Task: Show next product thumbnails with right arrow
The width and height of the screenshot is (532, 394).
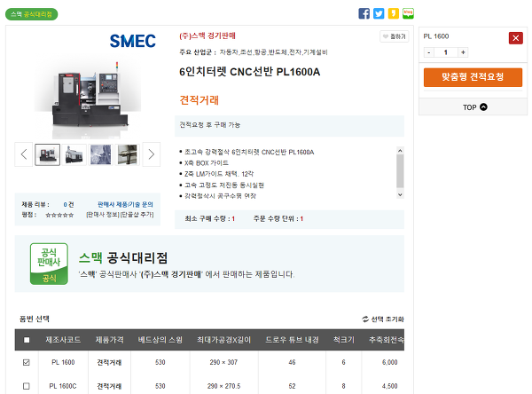Action: pyautogui.click(x=152, y=154)
